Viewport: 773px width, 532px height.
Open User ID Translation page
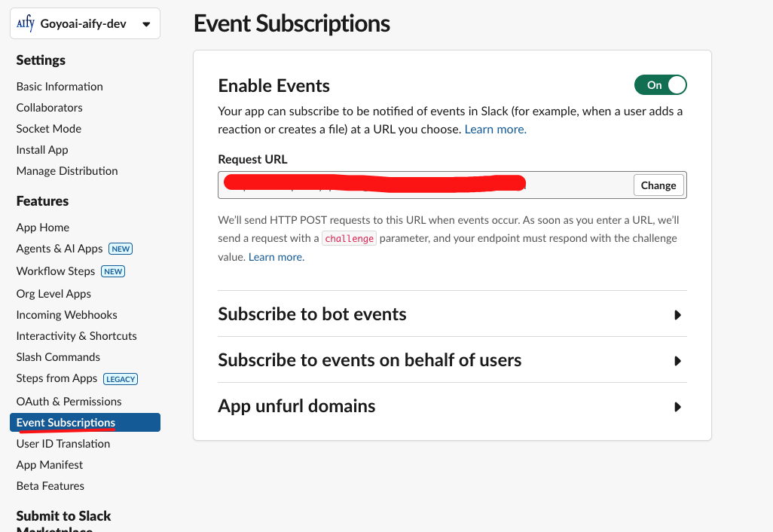[x=63, y=444]
